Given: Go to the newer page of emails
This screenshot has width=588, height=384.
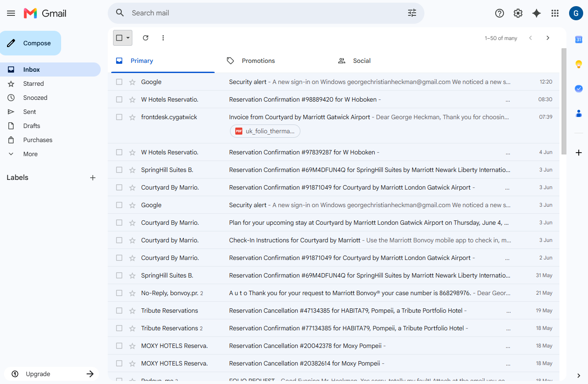Looking at the screenshot, I should 530,38.
